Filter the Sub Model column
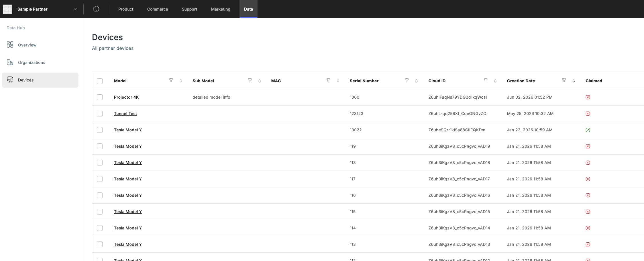This screenshot has width=644, height=261. (250, 81)
